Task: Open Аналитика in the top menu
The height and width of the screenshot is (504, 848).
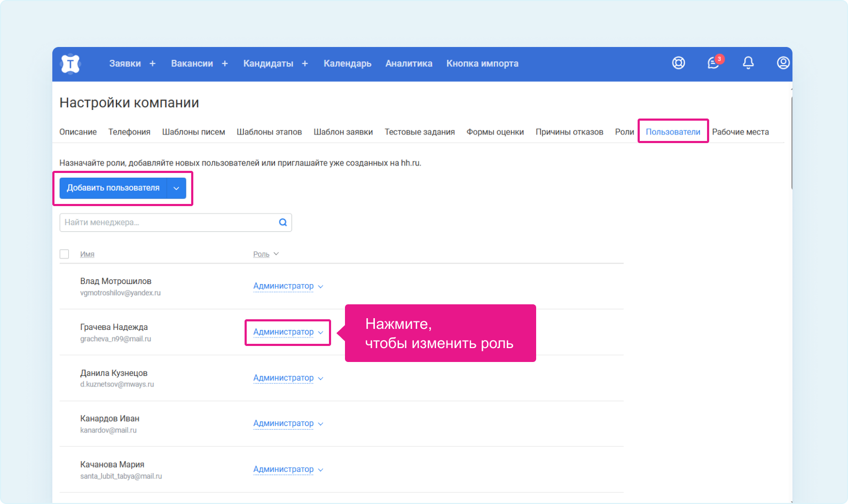Action: point(409,64)
